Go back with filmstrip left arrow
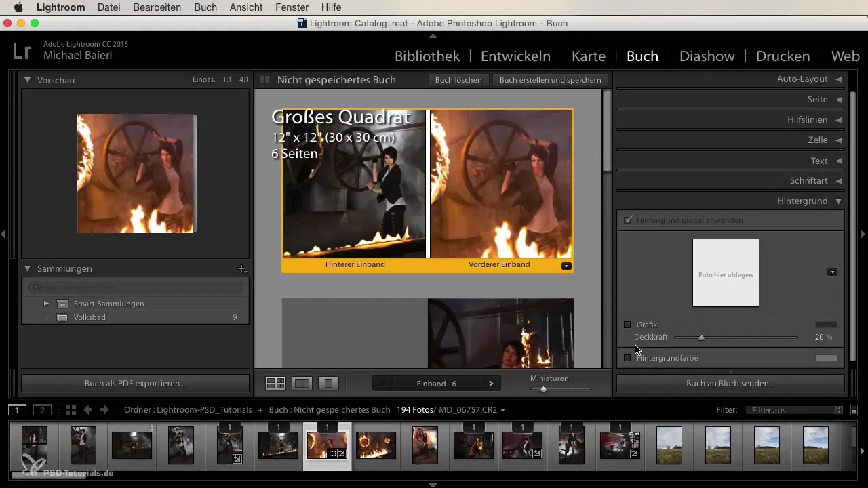Image resolution: width=868 pixels, height=488 pixels. 88,410
